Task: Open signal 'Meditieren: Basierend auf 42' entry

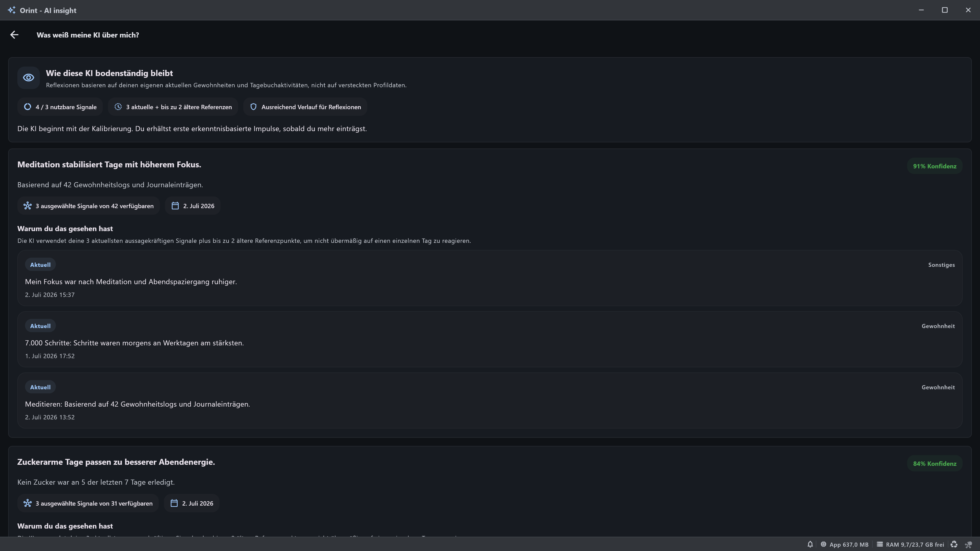Action: [x=490, y=400]
